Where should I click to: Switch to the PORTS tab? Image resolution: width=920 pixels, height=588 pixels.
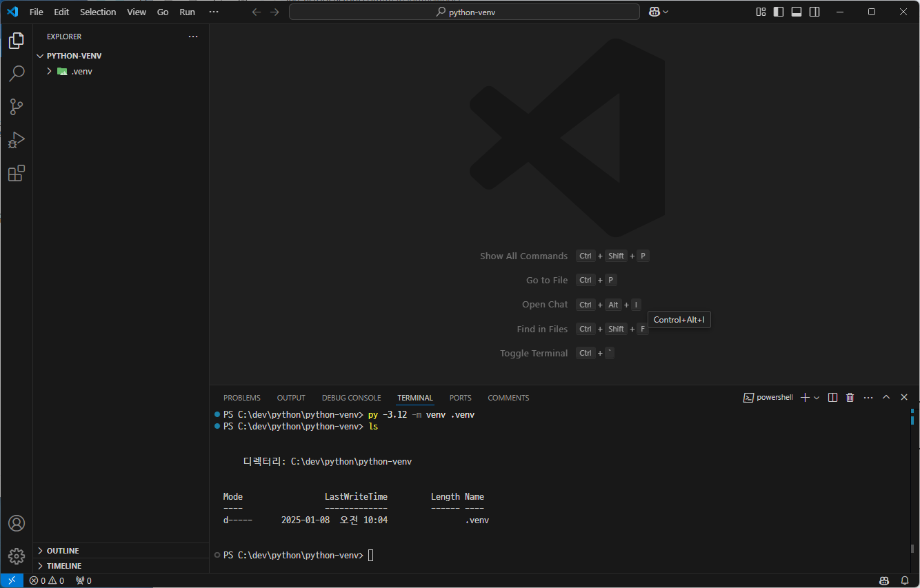click(461, 398)
